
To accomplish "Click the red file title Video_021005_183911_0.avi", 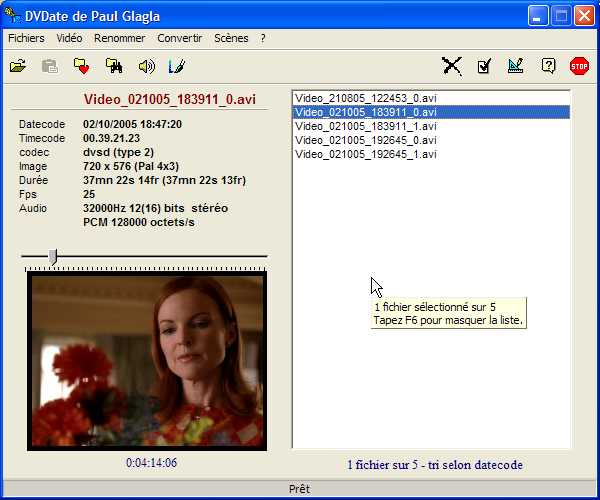I will 170,99.
